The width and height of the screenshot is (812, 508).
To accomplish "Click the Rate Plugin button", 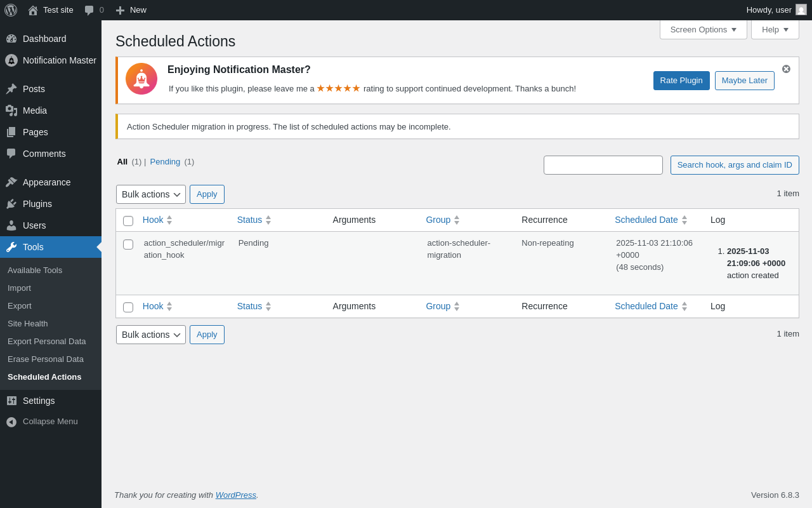I will pos(681,81).
